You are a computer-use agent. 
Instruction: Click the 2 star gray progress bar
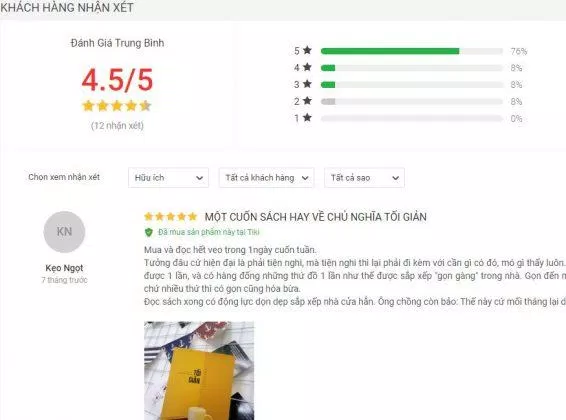click(412, 101)
